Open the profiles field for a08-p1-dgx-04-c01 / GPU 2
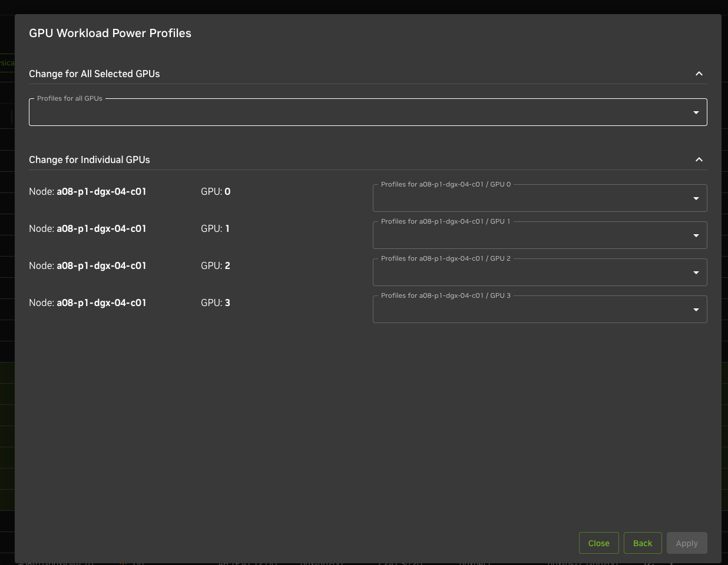 coord(530,272)
